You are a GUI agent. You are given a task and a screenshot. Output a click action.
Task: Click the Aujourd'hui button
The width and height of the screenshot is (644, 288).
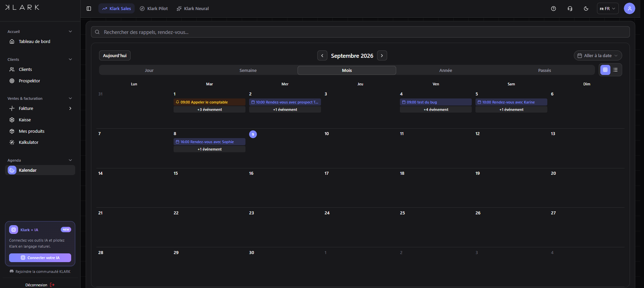[115, 55]
